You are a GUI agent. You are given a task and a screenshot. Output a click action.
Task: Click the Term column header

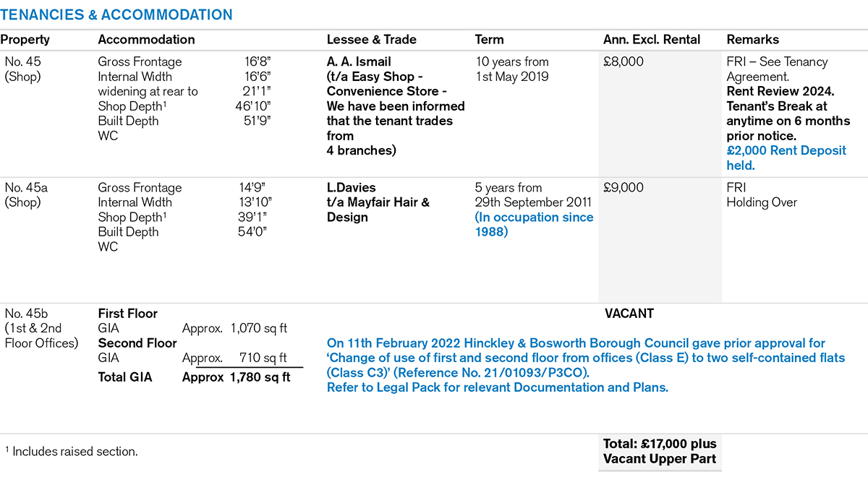(x=490, y=40)
